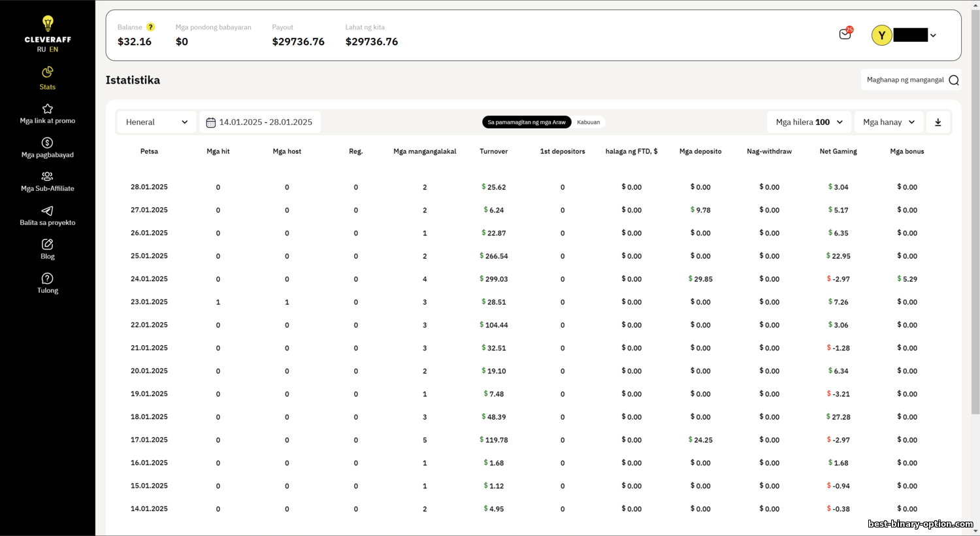Click net gaming value $ 27.28
980x536 pixels.
click(x=838, y=417)
